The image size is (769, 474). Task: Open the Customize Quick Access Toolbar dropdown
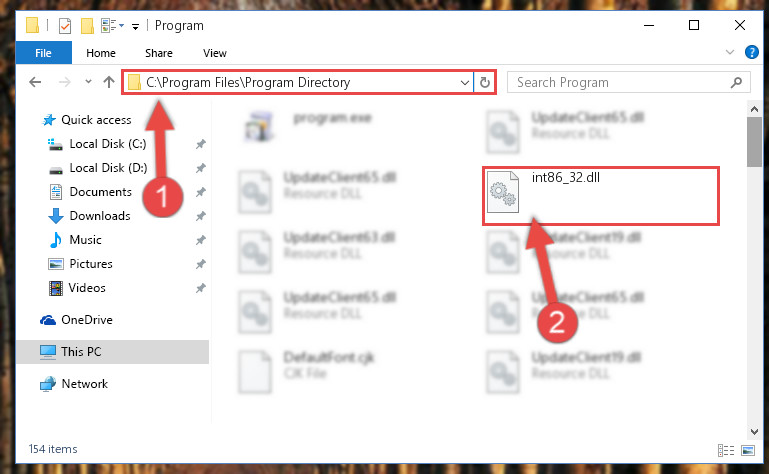point(135,26)
